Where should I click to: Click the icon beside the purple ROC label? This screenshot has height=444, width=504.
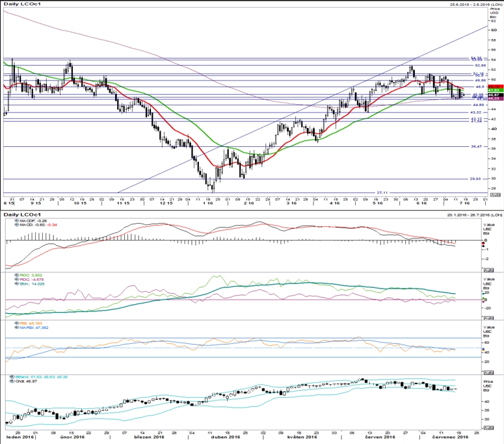17,280
